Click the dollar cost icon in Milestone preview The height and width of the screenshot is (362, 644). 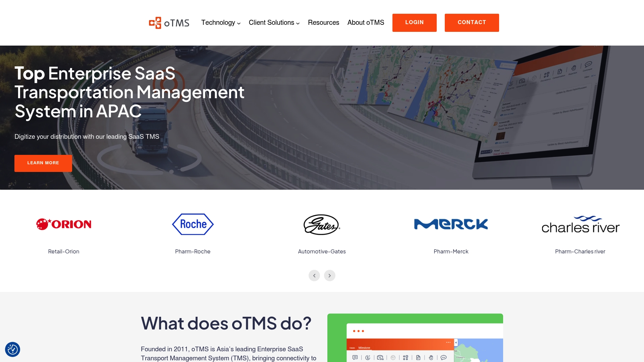368,358
